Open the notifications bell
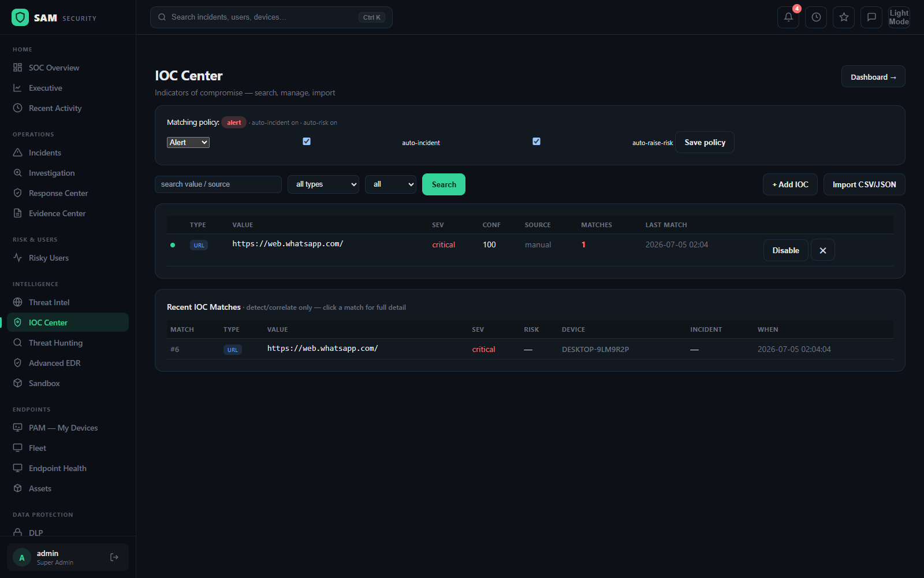 point(788,17)
